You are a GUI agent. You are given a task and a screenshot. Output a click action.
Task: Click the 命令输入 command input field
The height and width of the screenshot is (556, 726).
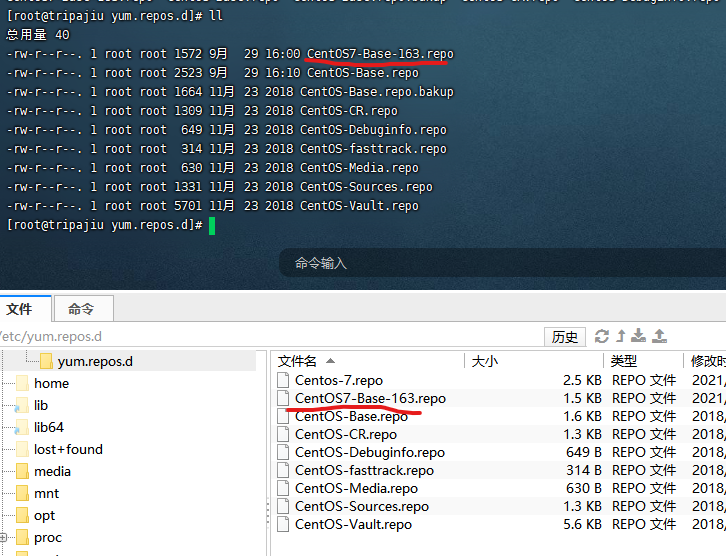[x=502, y=263]
